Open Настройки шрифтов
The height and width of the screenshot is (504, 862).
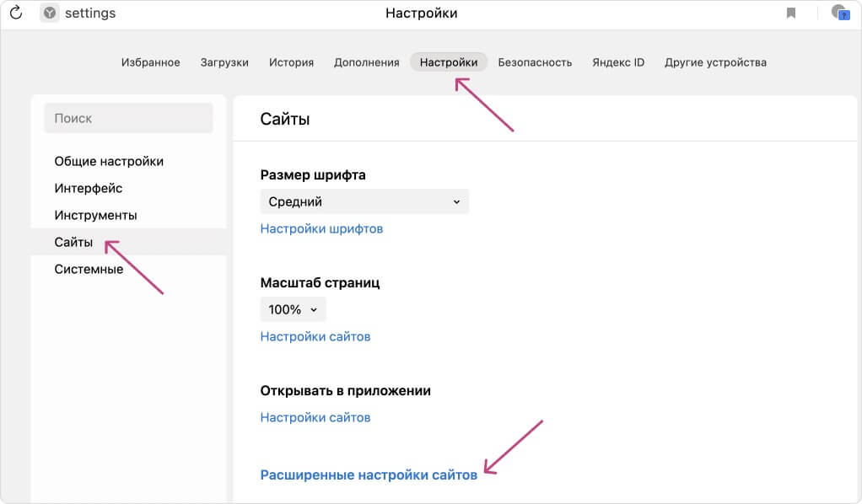click(321, 228)
